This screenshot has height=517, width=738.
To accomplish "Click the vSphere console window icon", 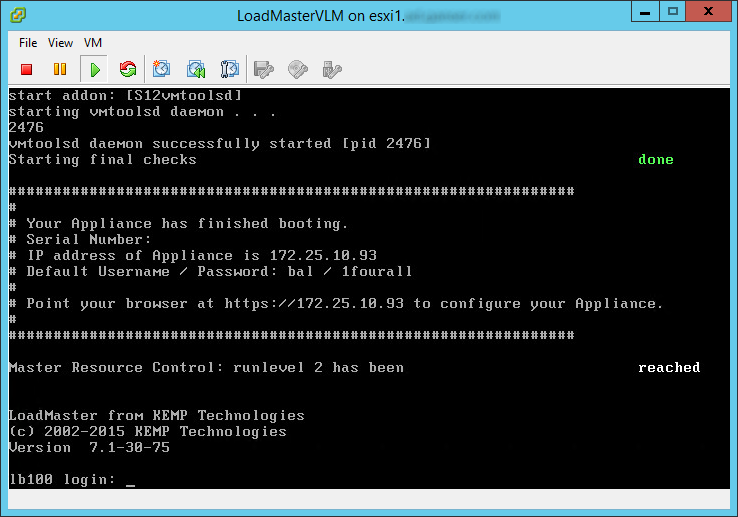I will [18, 15].
